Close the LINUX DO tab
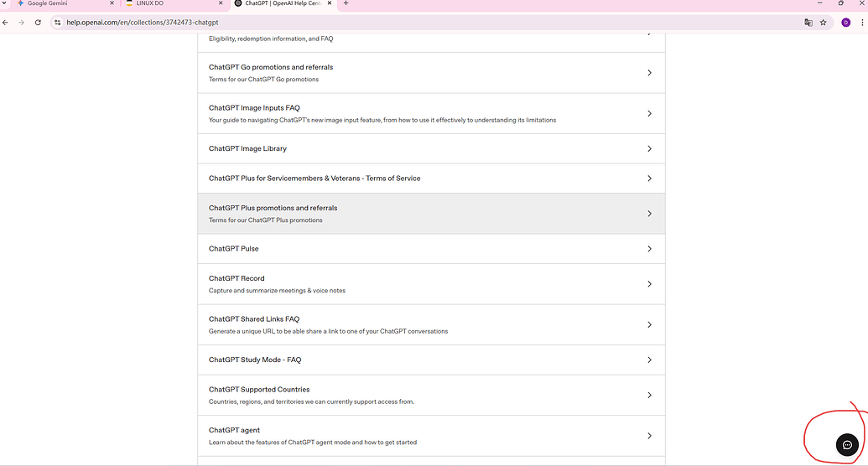 coord(221,3)
